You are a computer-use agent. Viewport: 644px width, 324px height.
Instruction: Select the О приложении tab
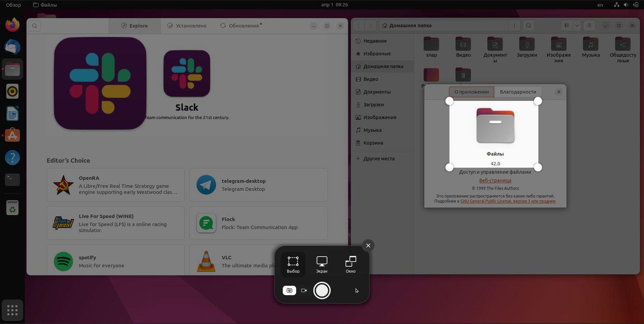pyautogui.click(x=471, y=92)
